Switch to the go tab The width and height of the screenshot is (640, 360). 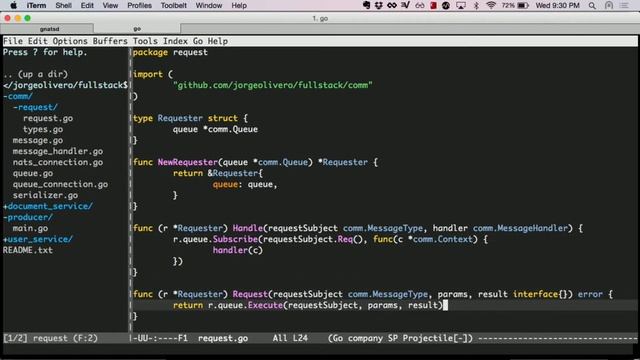tap(137, 29)
